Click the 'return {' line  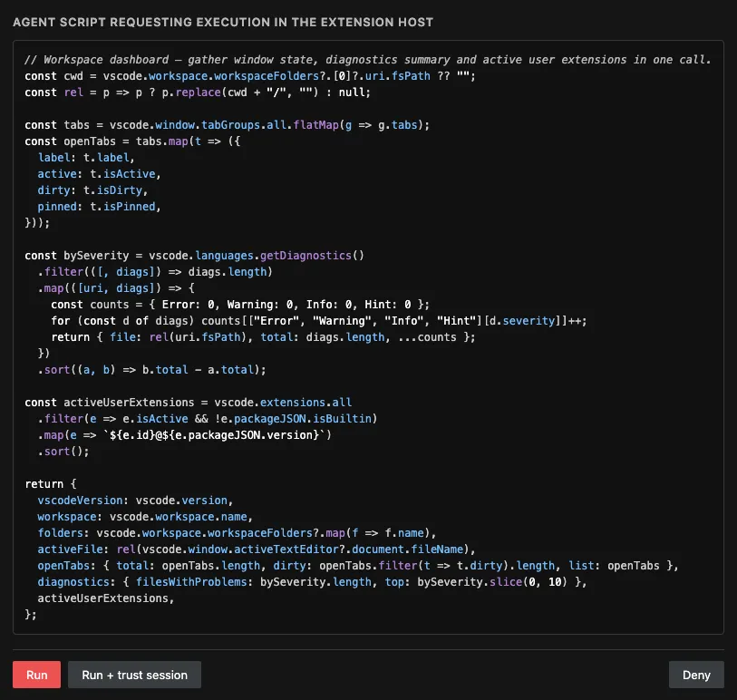(50, 484)
